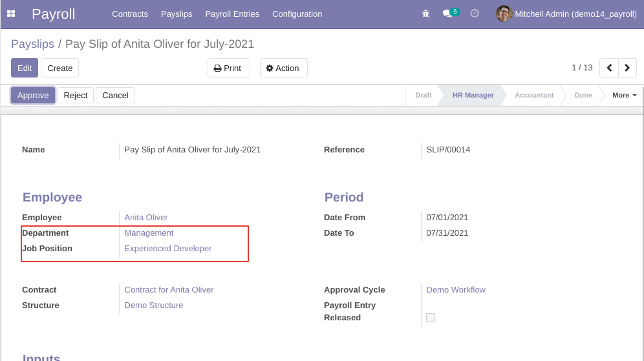This screenshot has width=644, height=361.
Task: Open the activities clock icon
Action: (x=475, y=14)
